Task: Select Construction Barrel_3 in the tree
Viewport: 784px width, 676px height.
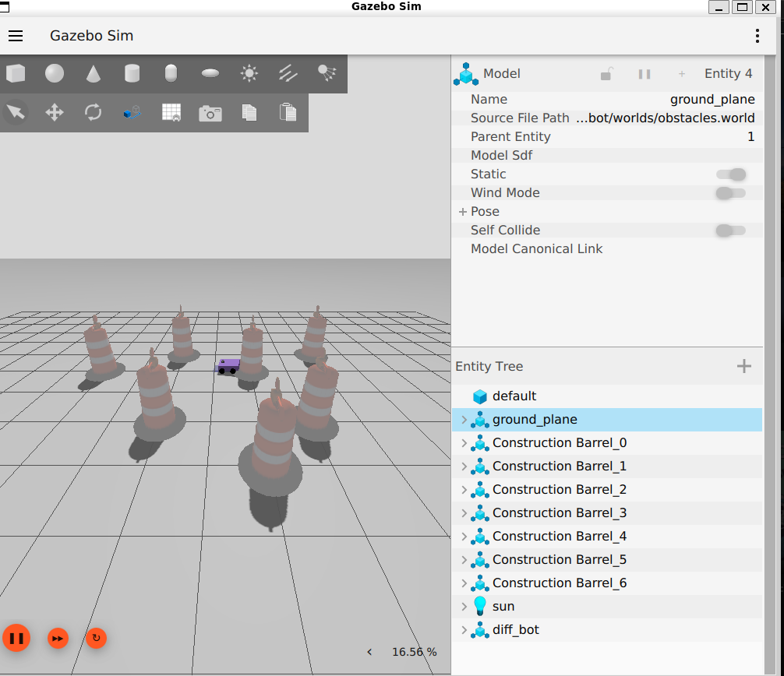Action: (x=607, y=513)
